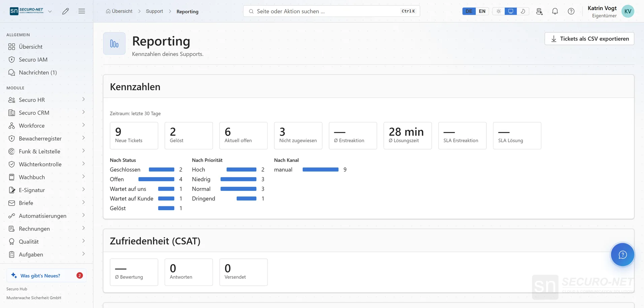Select the system theme monitor toggle
Screen dimensions: 644x308
[511, 11]
